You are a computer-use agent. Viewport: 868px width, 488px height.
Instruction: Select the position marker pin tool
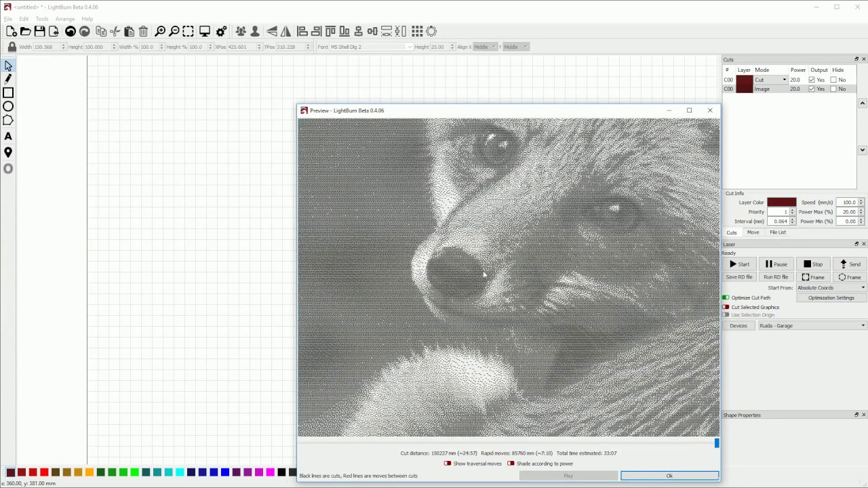[x=8, y=152]
